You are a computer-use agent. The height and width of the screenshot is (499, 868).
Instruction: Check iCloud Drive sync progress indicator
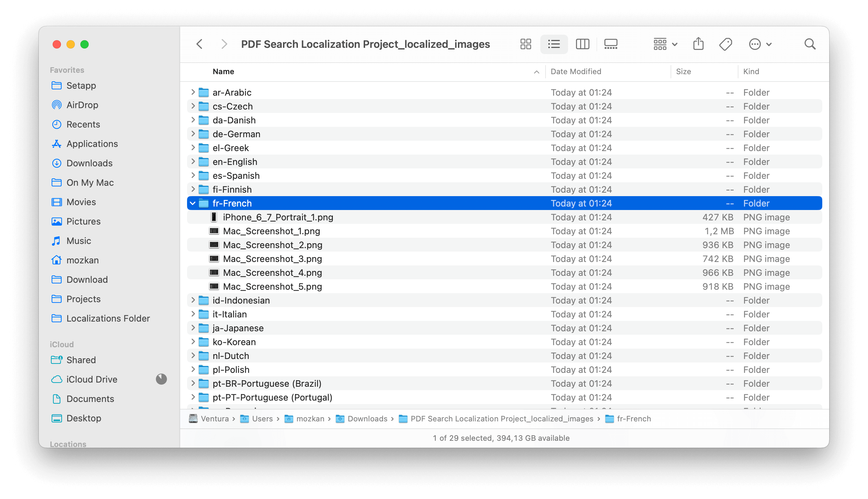click(x=161, y=379)
